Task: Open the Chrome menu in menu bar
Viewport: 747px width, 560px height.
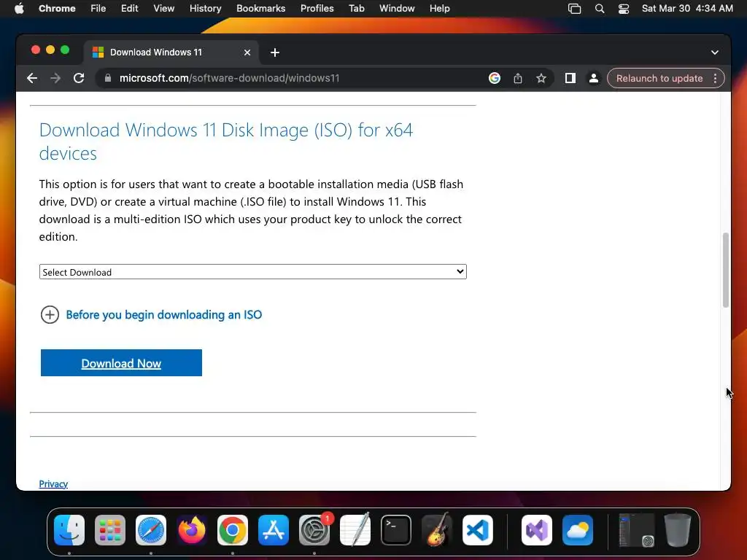Action: [57, 9]
